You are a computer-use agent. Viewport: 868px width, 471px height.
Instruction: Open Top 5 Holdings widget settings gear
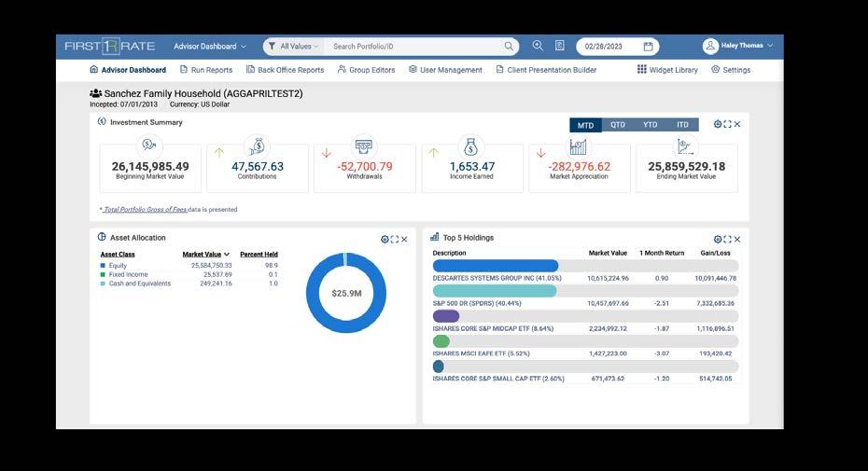pos(718,239)
